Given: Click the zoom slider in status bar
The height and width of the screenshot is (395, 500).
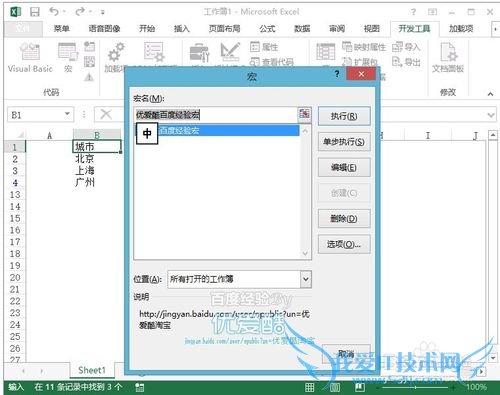Looking at the screenshot, I should 416,387.
